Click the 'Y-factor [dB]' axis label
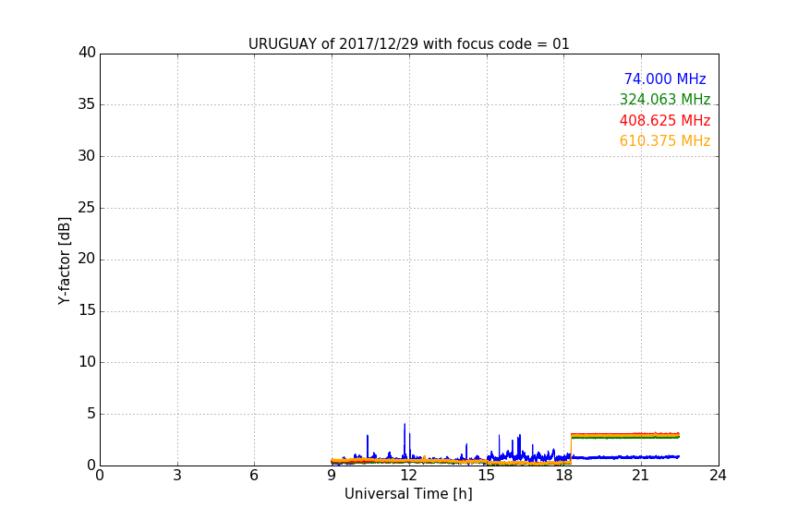 (64, 260)
